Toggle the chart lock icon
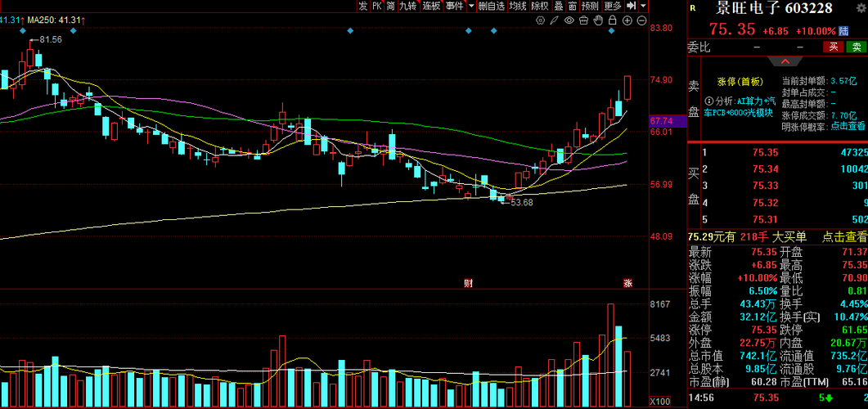 coord(612,20)
